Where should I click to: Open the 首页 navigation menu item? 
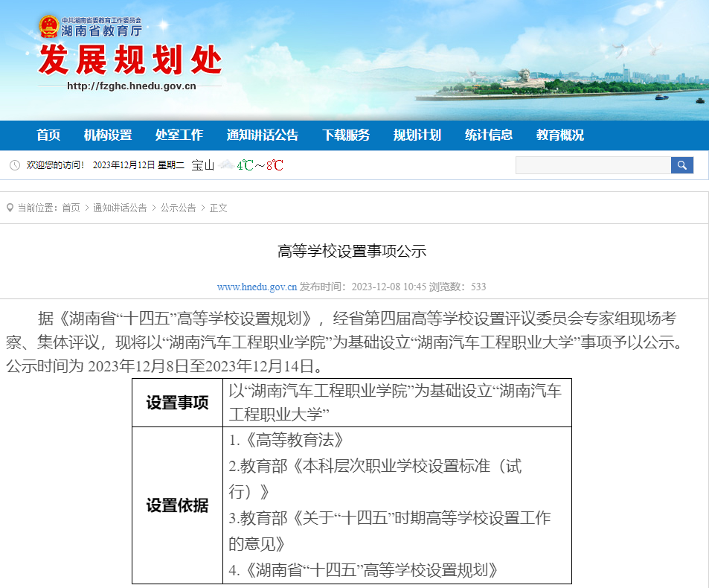click(x=48, y=135)
